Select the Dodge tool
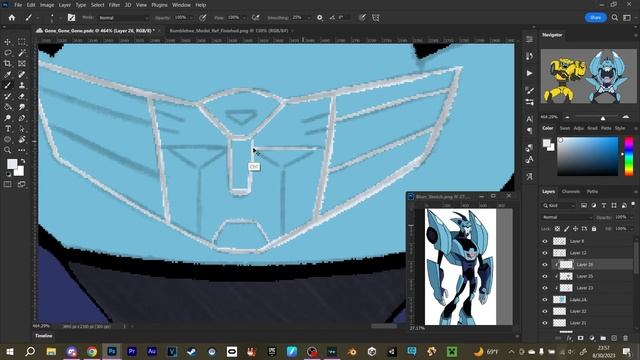 [7, 118]
